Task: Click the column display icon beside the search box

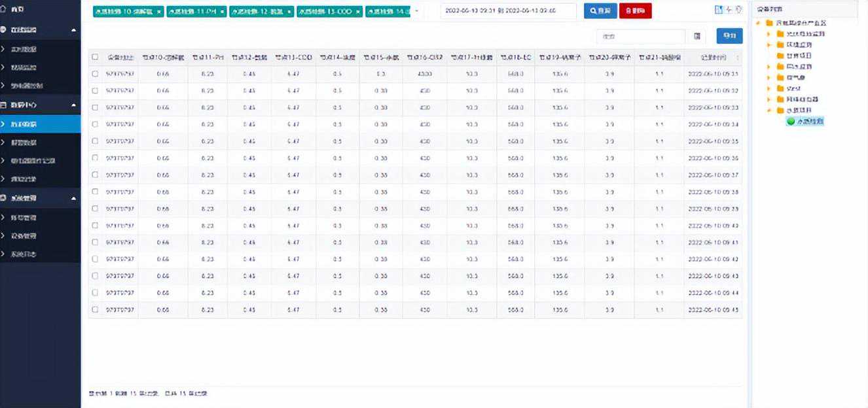Action: tap(697, 37)
